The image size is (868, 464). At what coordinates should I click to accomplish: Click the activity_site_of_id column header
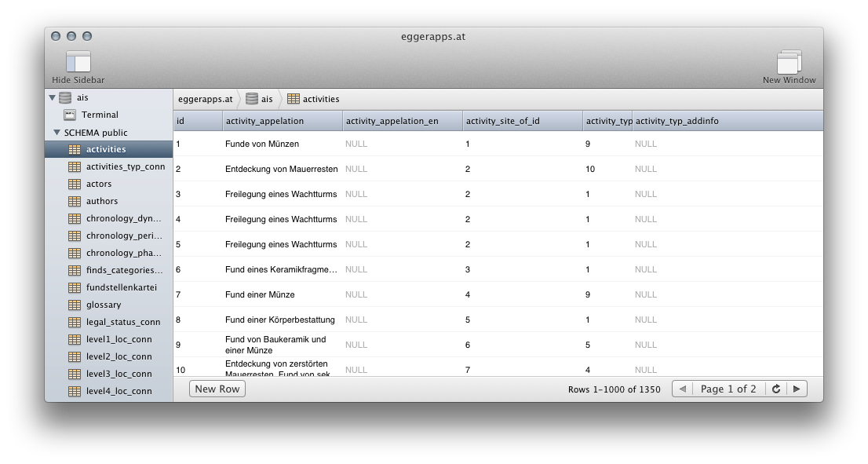tap(523, 121)
